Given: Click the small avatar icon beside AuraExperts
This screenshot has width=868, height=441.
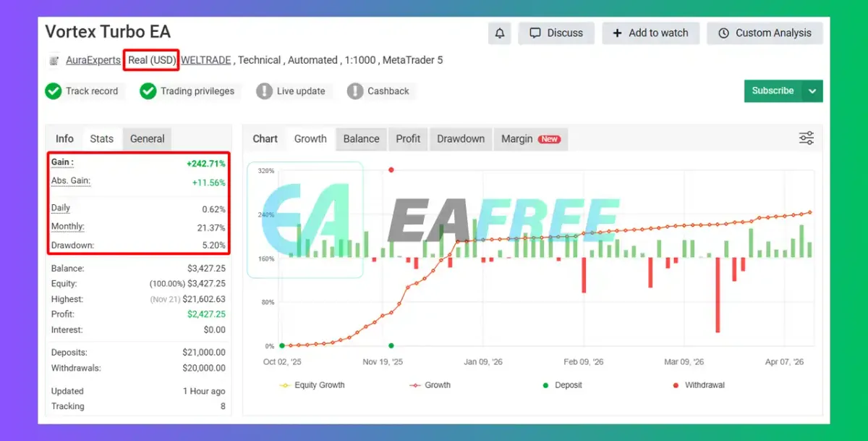Looking at the screenshot, I should tap(54, 61).
